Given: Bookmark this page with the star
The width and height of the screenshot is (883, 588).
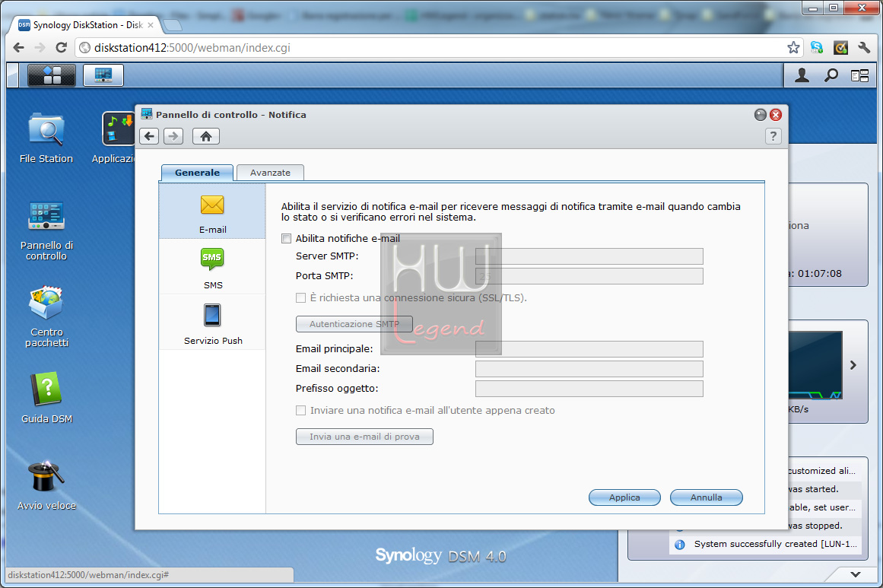Looking at the screenshot, I should (793, 48).
